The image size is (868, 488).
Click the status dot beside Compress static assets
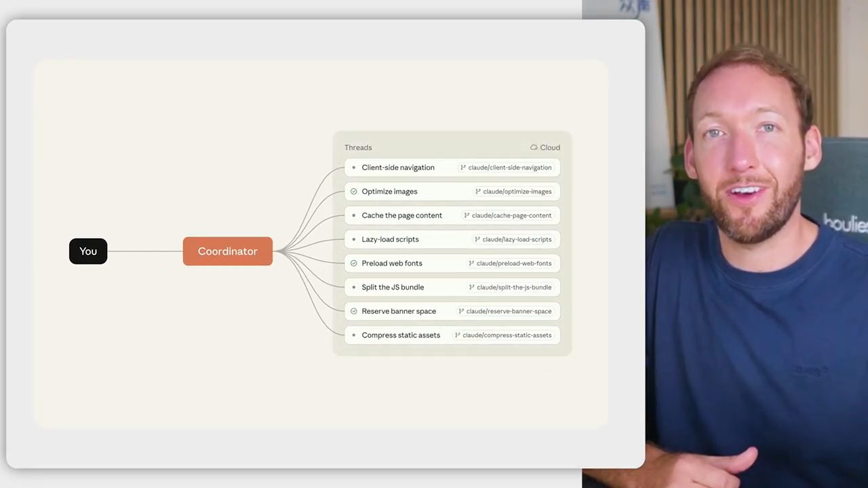[x=353, y=335]
